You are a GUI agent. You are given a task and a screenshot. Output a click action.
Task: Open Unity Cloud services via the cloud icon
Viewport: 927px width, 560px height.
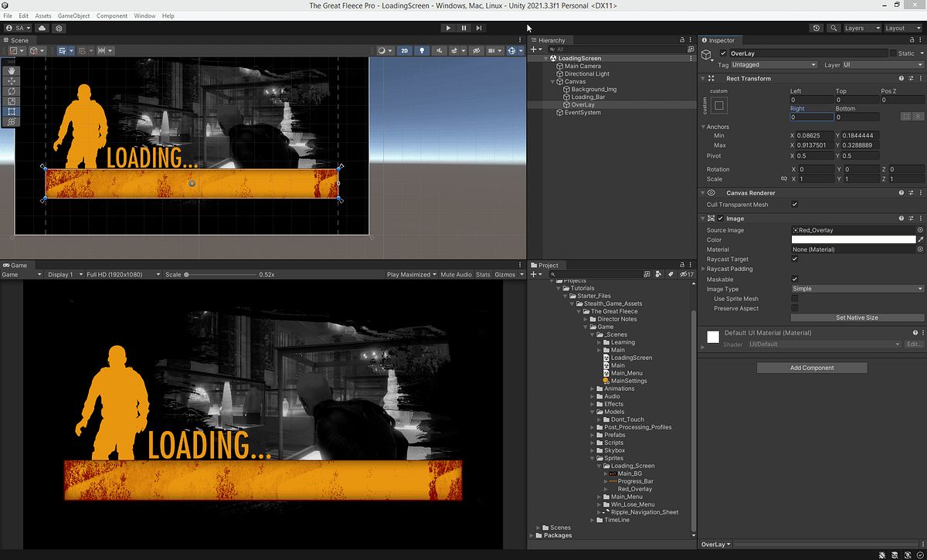42,28
